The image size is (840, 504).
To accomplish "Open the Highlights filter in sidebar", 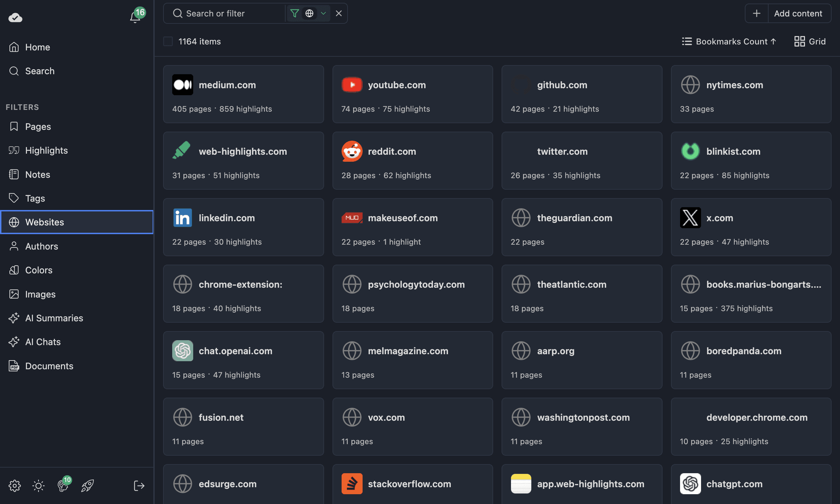I will pyautogui.click(x=46, y=150).
